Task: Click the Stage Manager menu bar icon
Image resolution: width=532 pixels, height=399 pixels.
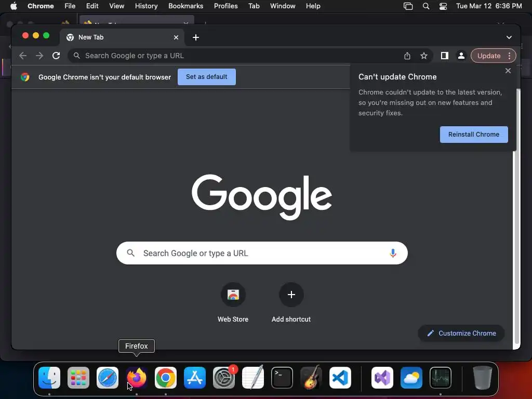Action: coord(408,6)
